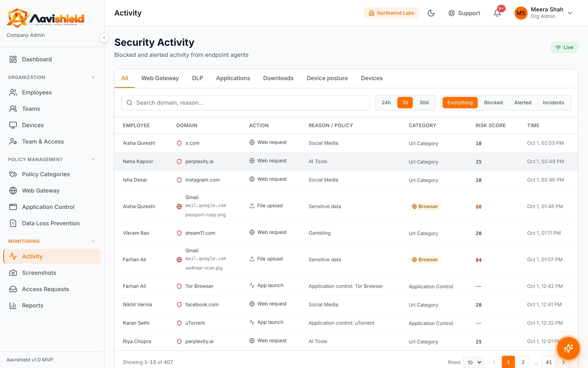Screen dimensions: 588x368
Task: Click the Browser badge in Farhan Ali's row
Action: tap(425, 260)
